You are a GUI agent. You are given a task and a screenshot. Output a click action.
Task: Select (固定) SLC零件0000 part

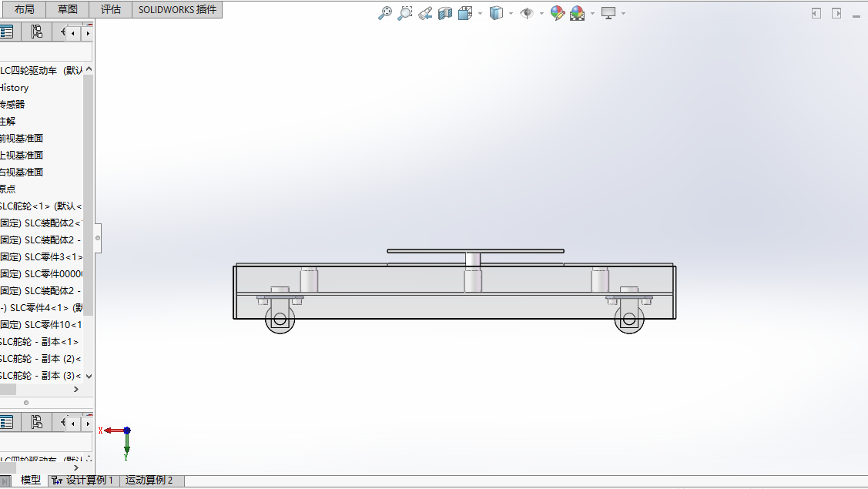pos(42,273)
